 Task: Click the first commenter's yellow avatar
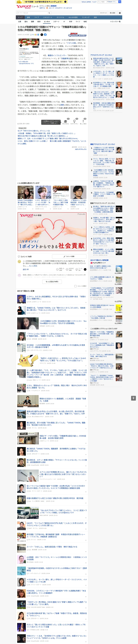click(x=19, y=261)
